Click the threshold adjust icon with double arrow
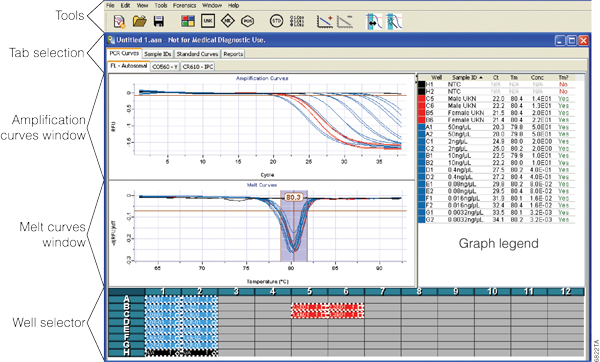This screenshot has width=600, height=362. coord(374,21)
